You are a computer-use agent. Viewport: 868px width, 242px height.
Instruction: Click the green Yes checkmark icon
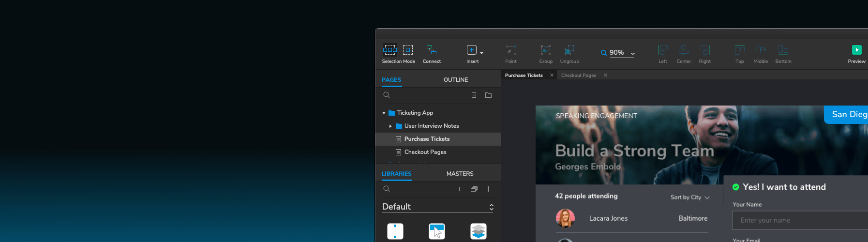click(x=736, y=187)
